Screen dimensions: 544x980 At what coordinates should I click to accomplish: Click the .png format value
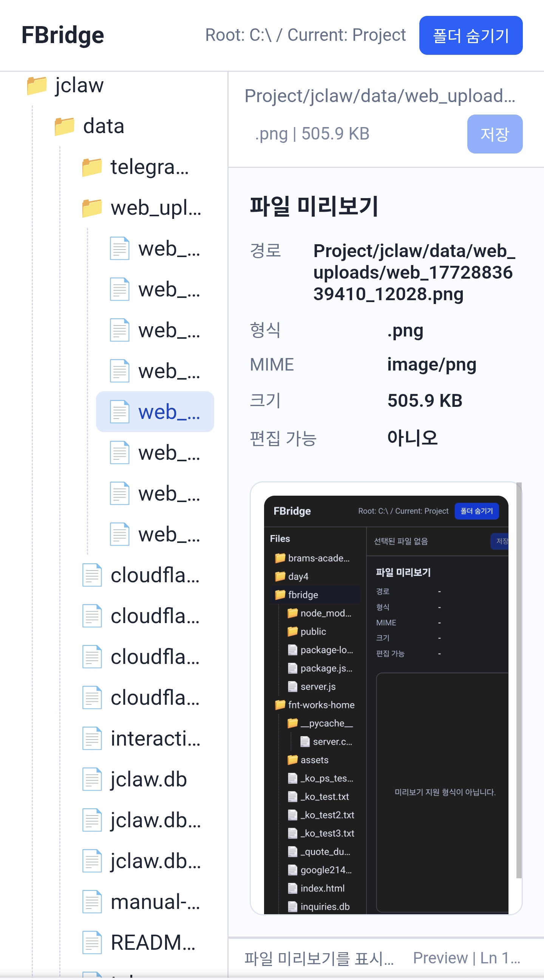pyautogui.click(x=405, y=330)
